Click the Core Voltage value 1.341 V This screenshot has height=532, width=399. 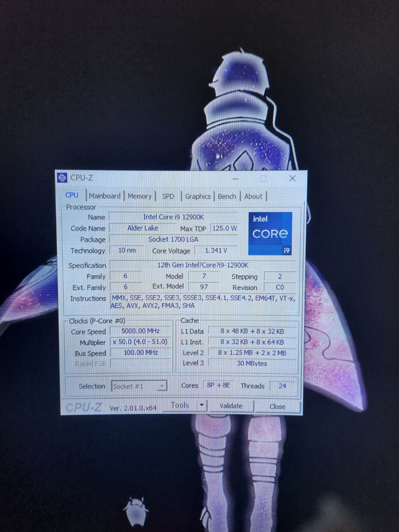click(216, 250)
